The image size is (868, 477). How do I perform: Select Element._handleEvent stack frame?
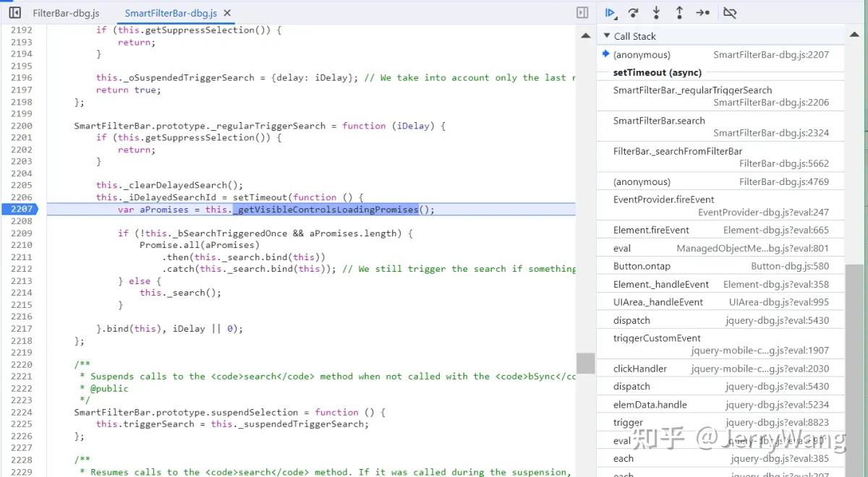tap(720, 284)
